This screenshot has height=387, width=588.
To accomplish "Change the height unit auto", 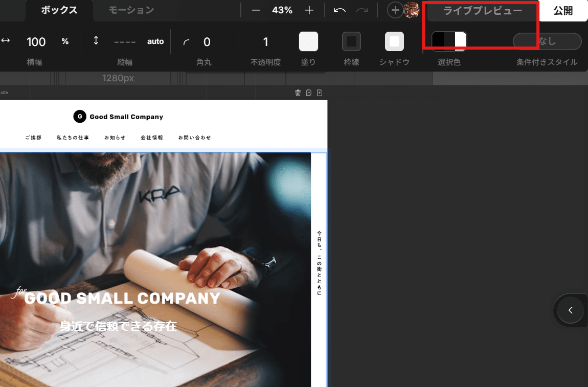I will (x=155, y=41).
